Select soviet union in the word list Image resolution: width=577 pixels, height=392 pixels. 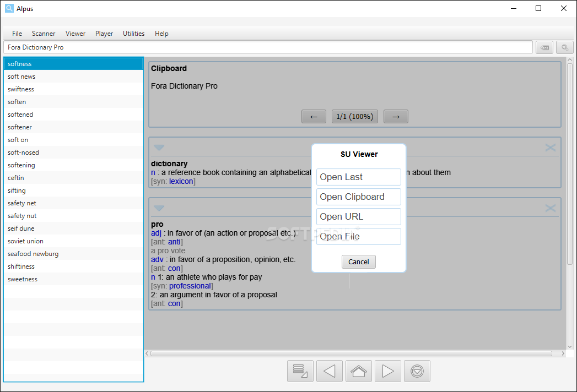pyautogui.click(x=74, y=241)
